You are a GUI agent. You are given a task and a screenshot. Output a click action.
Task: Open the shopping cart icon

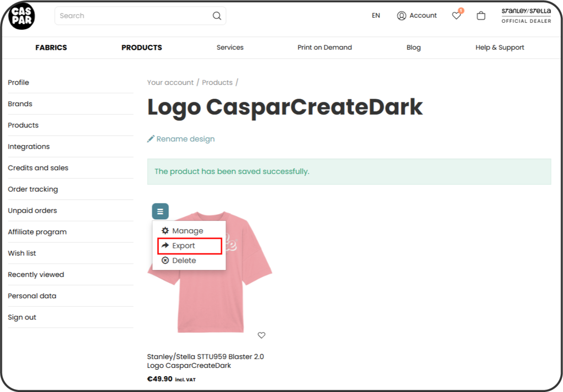[x=481, y=15]
